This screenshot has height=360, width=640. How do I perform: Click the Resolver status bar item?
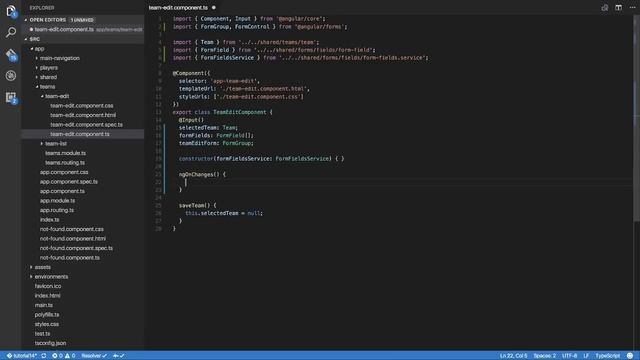[94, 356]
